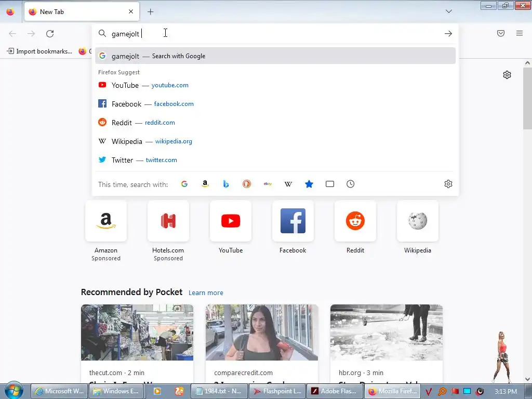Switch to Microsoft W... taskbar window
The width and height of the screenshot is (532, 399).
(x=60, y=391)
